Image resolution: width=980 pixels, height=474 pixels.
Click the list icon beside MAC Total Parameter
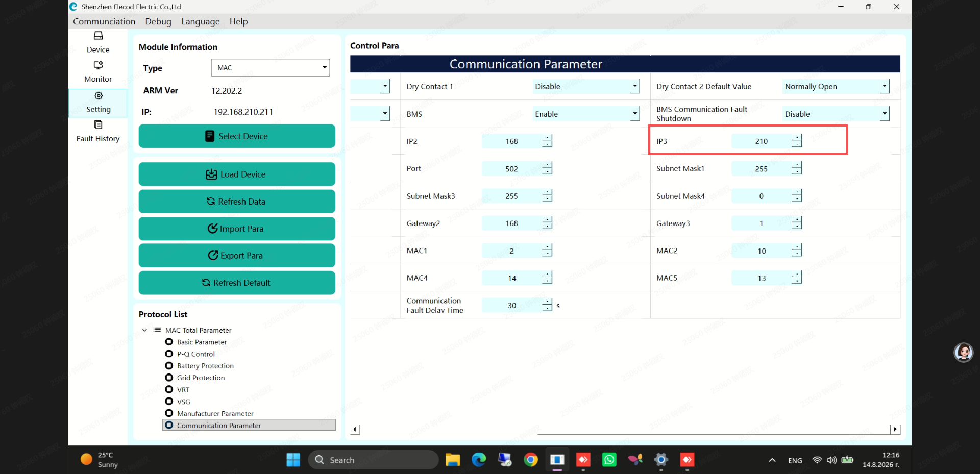pyautogui.click(x=157, y=330)
